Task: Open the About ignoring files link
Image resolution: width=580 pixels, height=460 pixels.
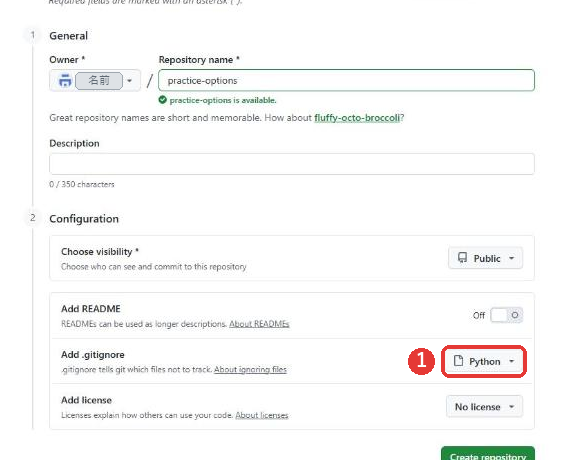Action: coord(250,369)
